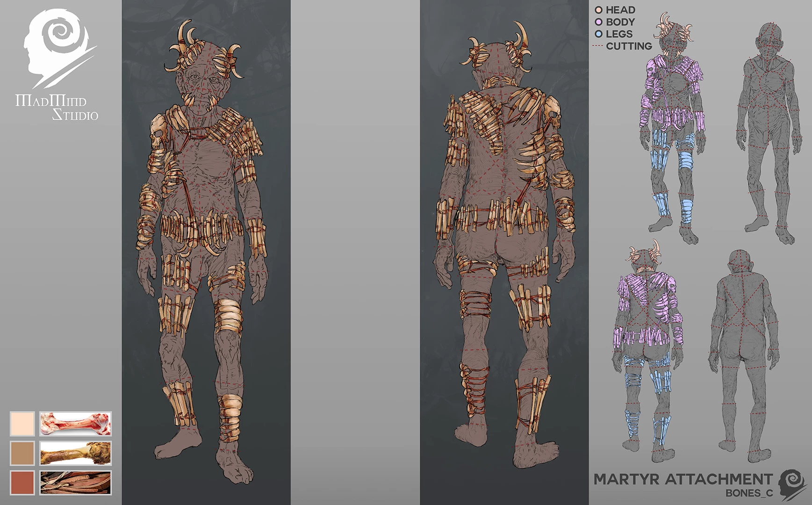
Task: Click the BODY legend label
Action: pos(620,22)
